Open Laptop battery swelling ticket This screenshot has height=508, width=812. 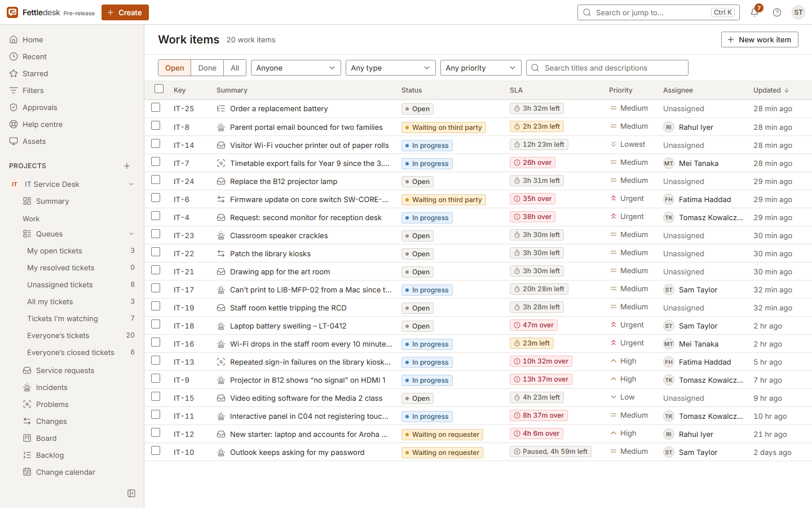(288, 326)
